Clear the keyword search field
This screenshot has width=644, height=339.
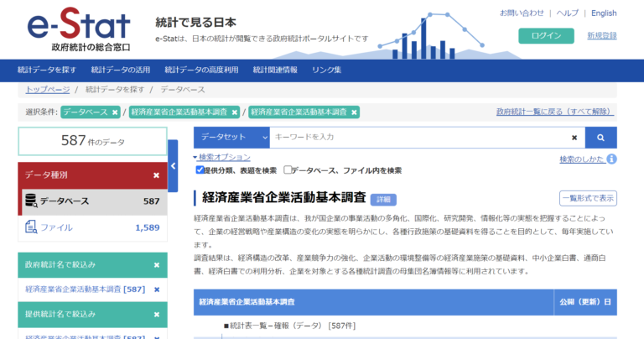click(574, 137)
